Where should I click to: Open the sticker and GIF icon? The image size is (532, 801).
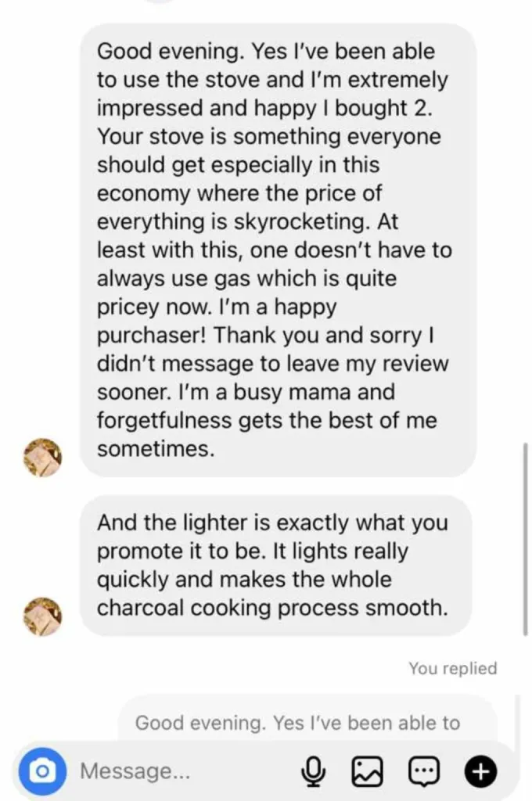pyautogui.click(x=424, y=772)
